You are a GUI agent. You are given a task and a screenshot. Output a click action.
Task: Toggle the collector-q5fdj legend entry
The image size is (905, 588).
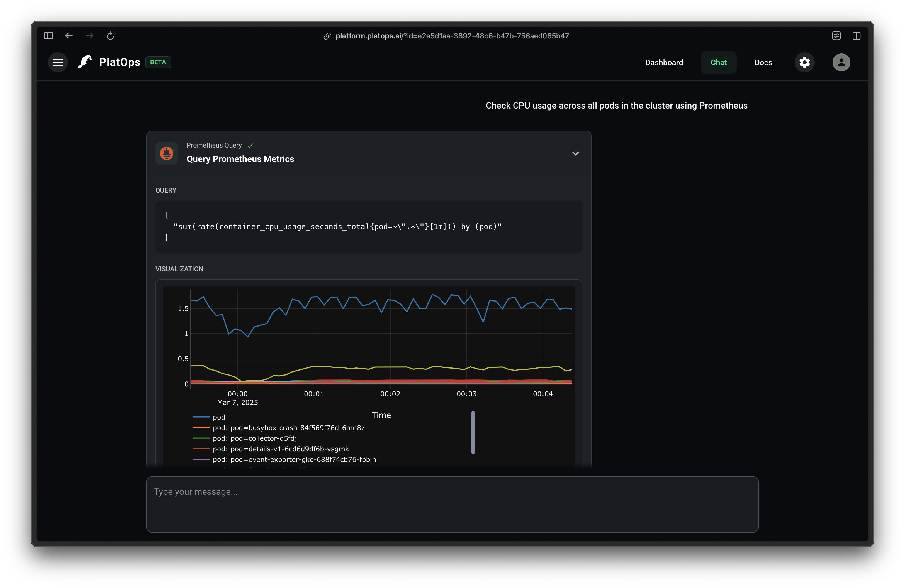click(245, 438)
